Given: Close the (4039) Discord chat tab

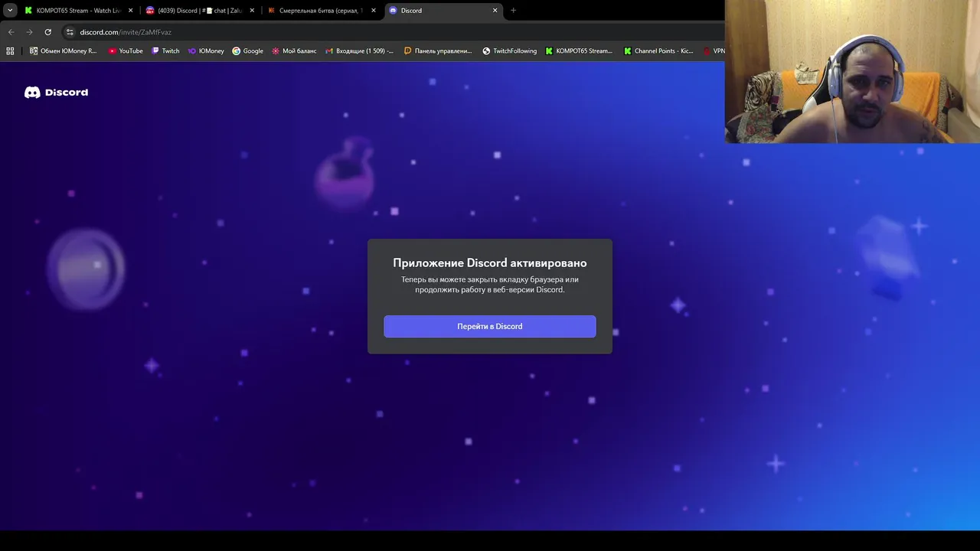Looking at the screenshot, I should tap(252, 11).
